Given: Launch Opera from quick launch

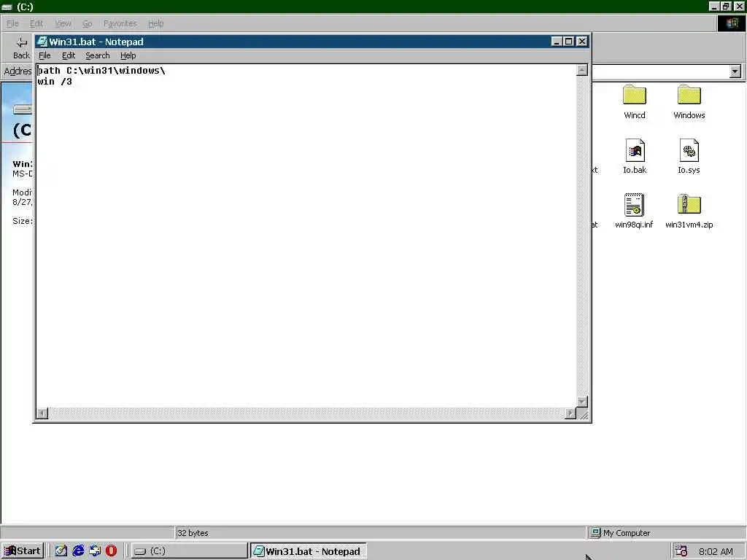Looking at the screenshot, I should click(x=111, y=551).
